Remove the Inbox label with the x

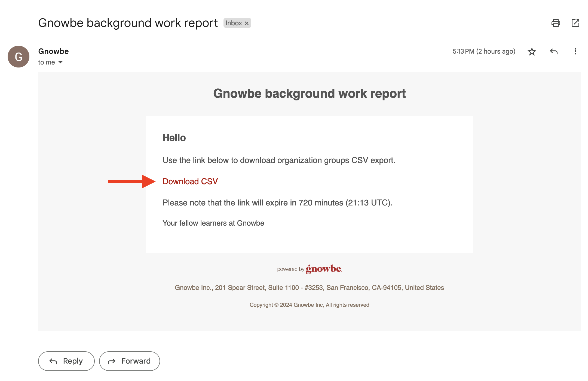point(247,23)
